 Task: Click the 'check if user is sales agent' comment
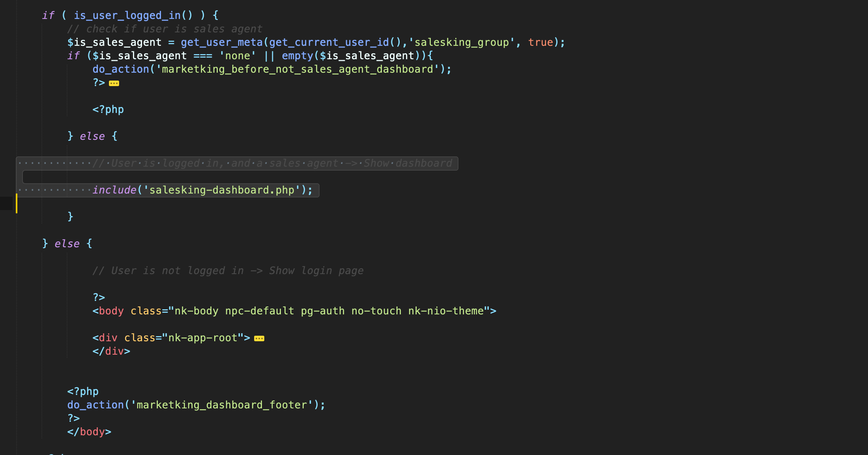click(x=165, y=29)
